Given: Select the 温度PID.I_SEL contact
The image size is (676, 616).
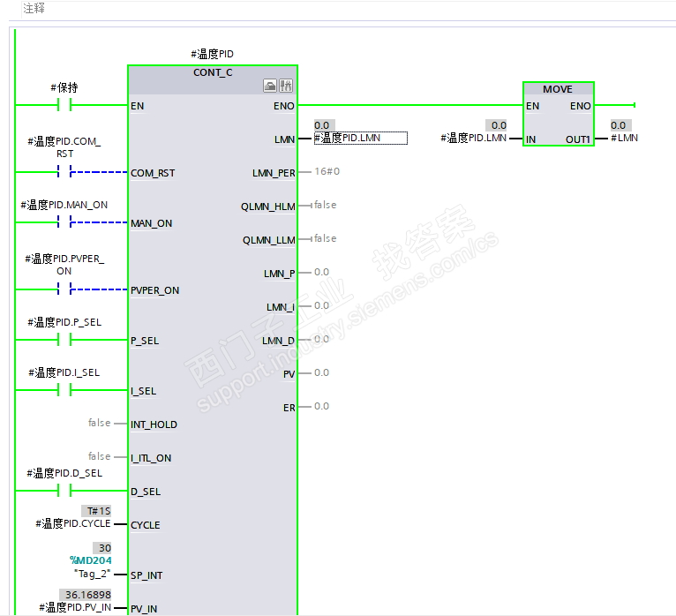Looking at the screenshot, I should 64,391.
